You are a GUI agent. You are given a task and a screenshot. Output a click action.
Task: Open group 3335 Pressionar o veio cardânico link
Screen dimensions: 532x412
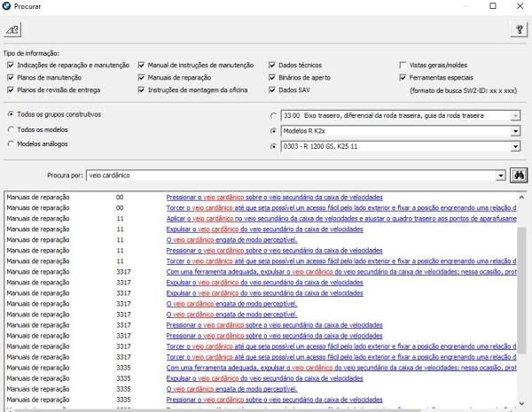[274, 400]
